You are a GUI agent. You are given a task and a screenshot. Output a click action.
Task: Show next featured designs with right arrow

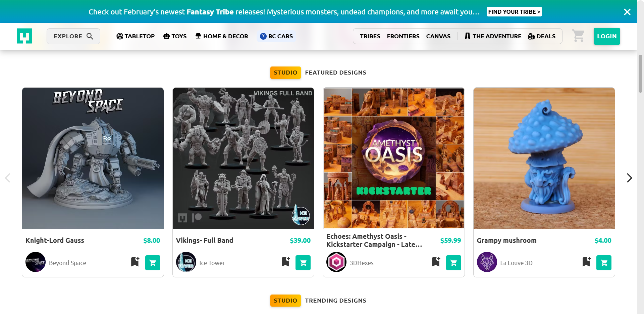click(629, 178)
